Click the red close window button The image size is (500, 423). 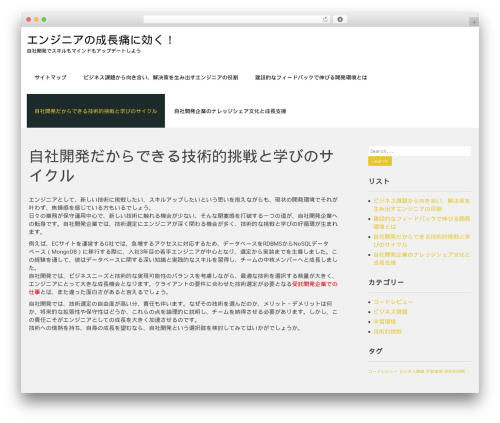(29, 20)
